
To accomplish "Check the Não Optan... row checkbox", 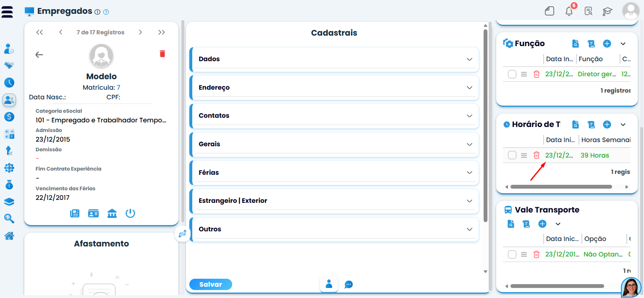I will [x=512, y=254].
